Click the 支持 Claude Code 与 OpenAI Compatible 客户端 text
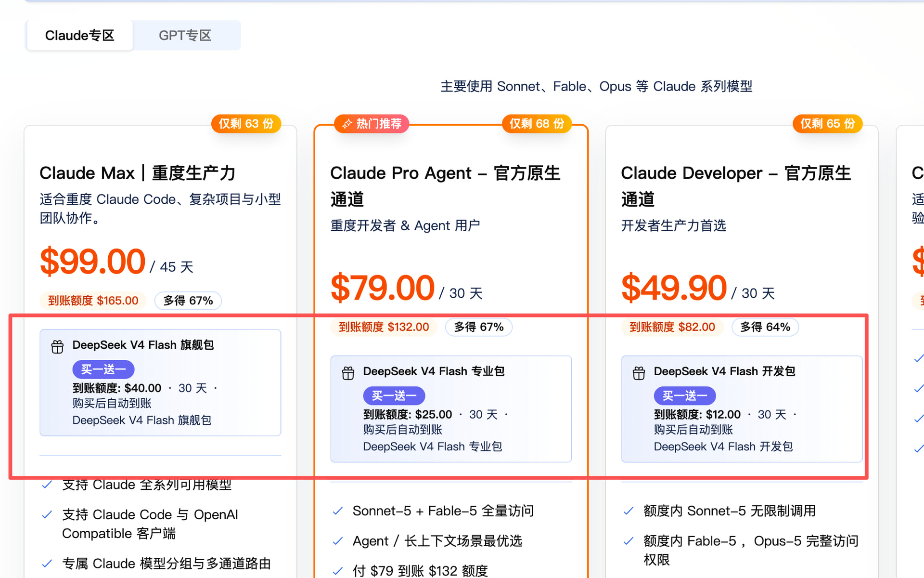 pyautogui.click(x=150, y=524)
